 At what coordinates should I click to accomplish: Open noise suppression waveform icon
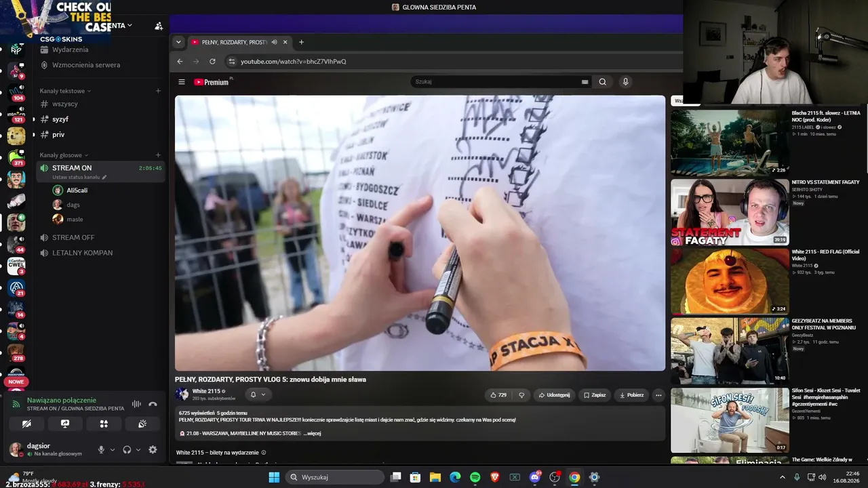pos(136,405)
